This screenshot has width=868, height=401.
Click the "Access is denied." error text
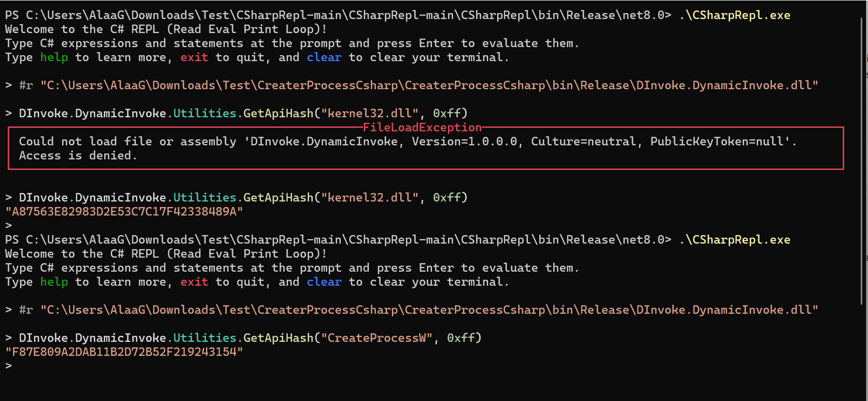click(78, 155)
